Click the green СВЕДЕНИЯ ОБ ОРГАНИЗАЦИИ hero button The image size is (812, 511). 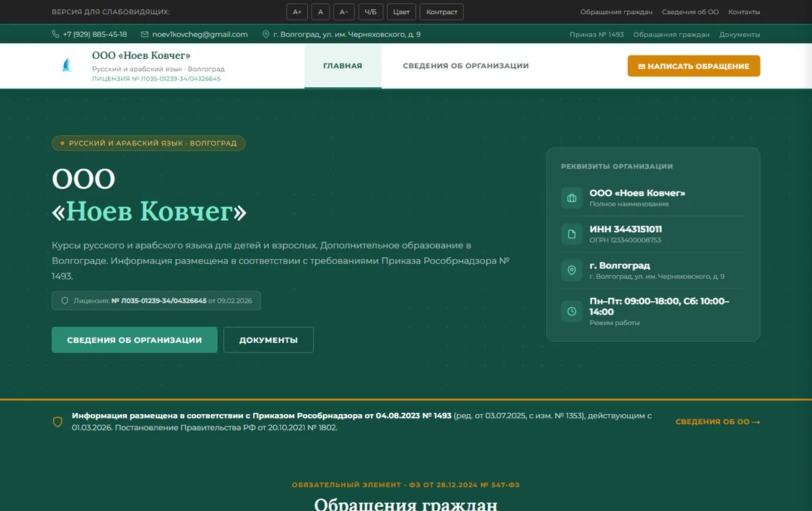click(135, 340)
